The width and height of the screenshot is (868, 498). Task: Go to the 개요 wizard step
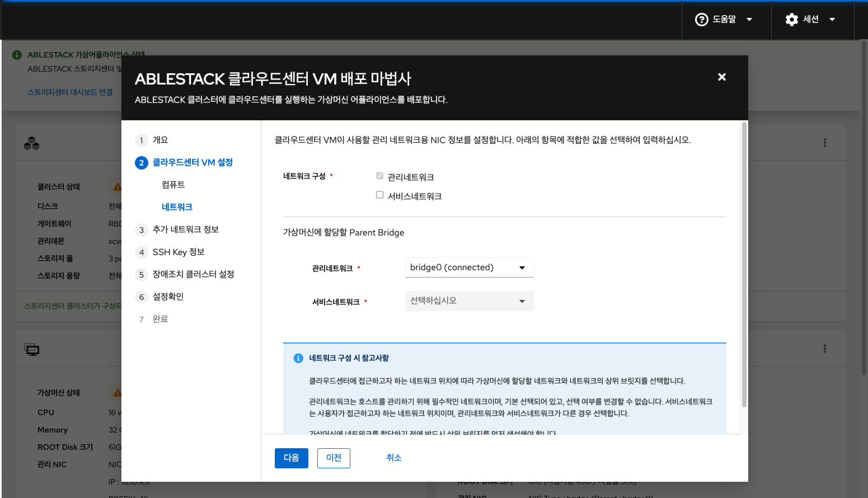pyautogui.click(x=159, y=140)
